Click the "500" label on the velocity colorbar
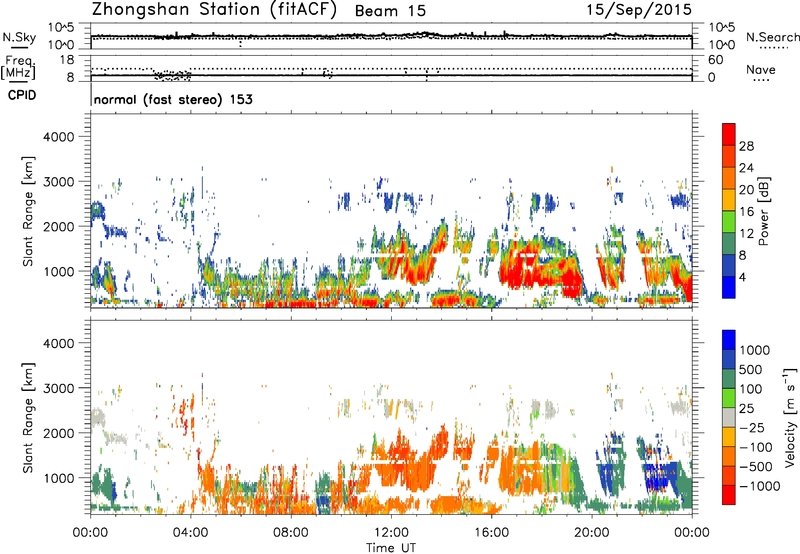Image resolution: width=800 pixels, height=554 pixels. (x=751, y=369)
